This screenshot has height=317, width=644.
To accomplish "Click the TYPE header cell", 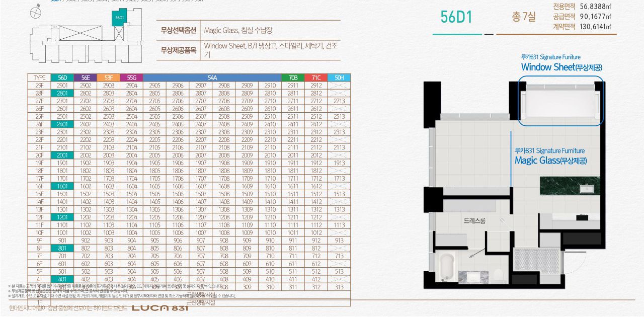I will point(39,77).
